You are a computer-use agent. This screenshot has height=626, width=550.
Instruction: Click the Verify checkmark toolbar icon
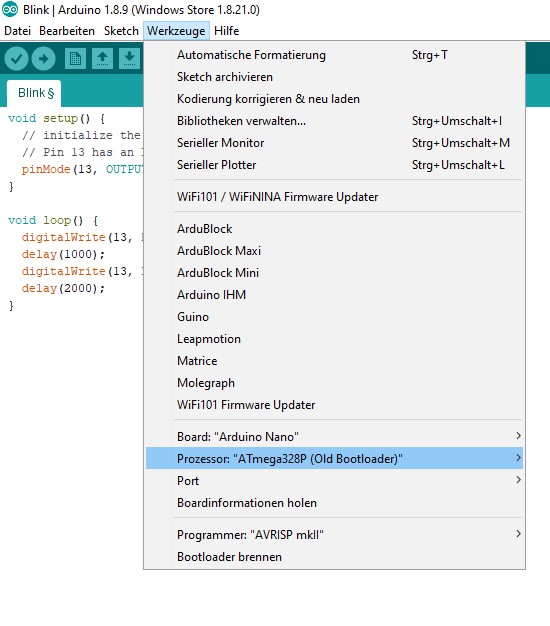(x=16, y=59)
